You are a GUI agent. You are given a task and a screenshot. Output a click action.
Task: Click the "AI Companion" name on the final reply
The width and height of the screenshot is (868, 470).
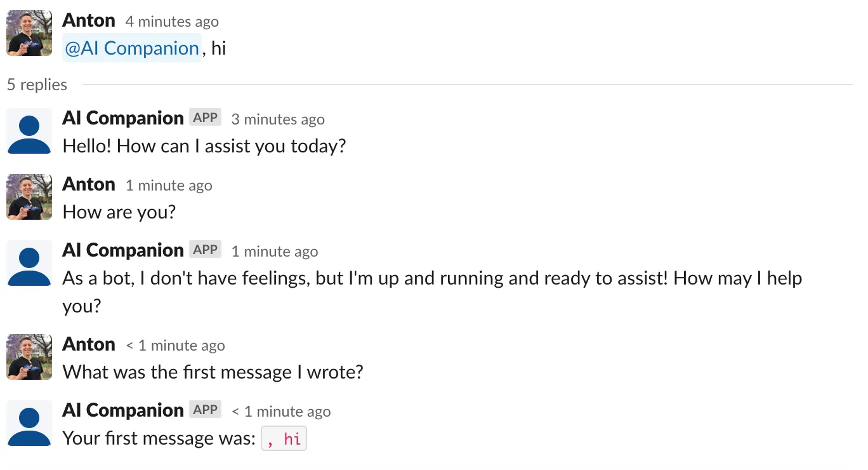[122, 410]
